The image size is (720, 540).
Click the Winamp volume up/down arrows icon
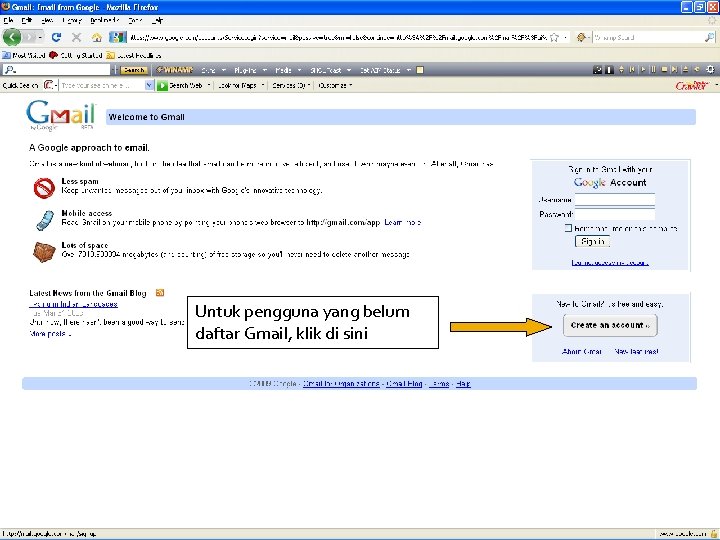pyautogui.click(x=622, y=70)
